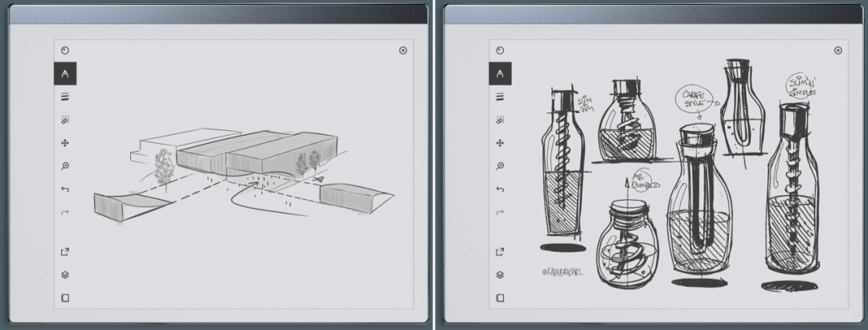Undo the last stroke on the bottle sketch screen
Image resolution: width=868 pixels, height=330 pixels.
pos(500,189)
